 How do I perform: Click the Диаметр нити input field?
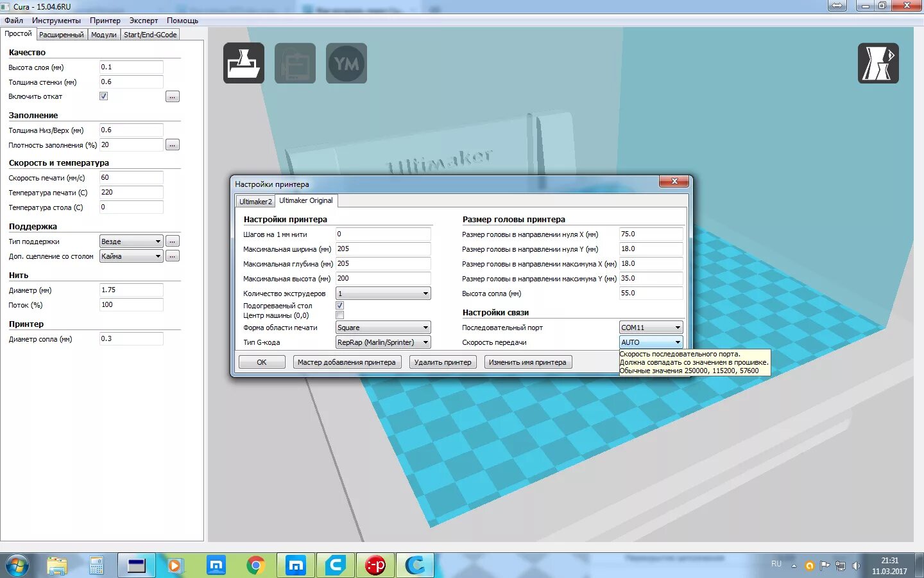[x=131, y=290]
